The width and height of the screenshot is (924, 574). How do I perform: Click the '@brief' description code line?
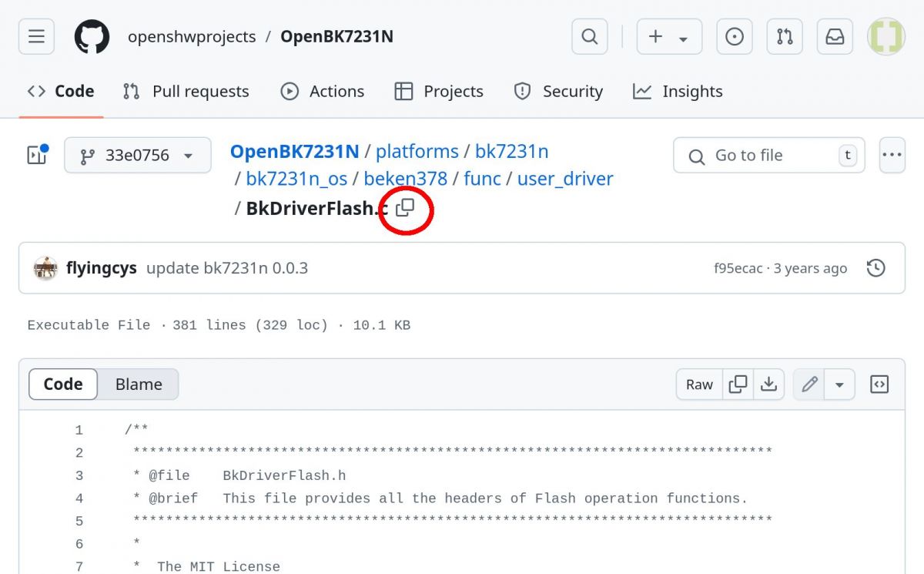[440, 498]
